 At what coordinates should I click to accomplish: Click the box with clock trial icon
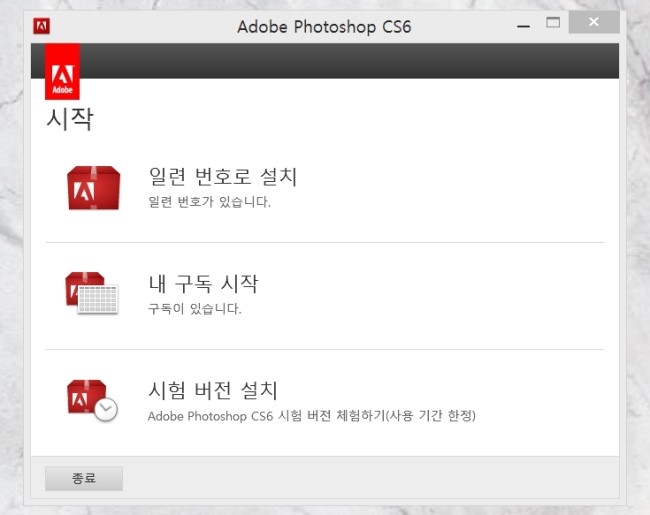coord(92,401)
